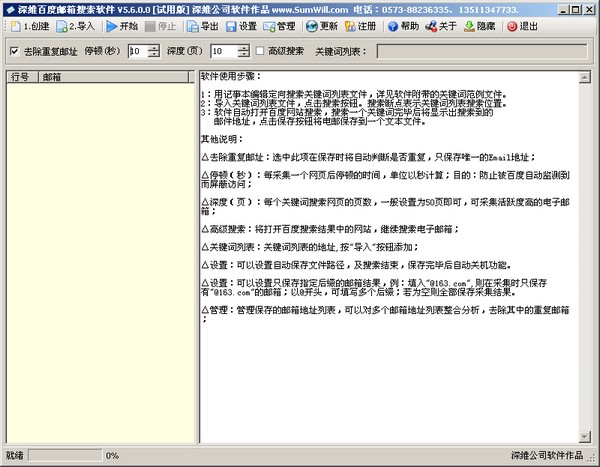600x467 pixels.
Task: Increase the 停顿(秒) spinner value
Action: [x=153, y=47]
